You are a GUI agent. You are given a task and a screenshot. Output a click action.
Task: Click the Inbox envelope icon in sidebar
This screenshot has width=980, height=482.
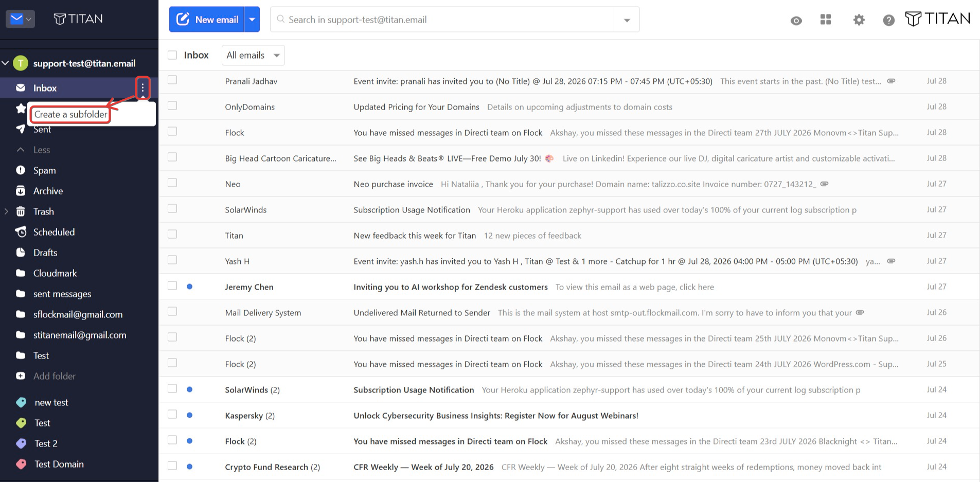[x=21, y=88]
